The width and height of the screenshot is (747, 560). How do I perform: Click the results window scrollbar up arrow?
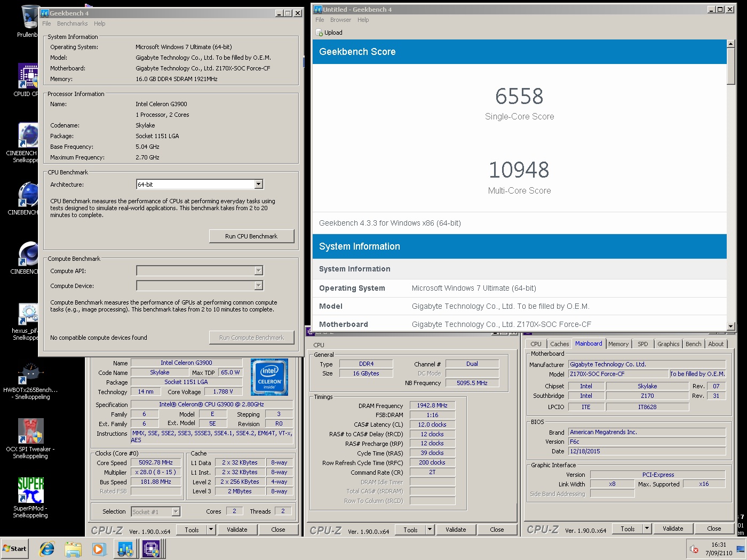pyautogui.click(x=731, y=44)
